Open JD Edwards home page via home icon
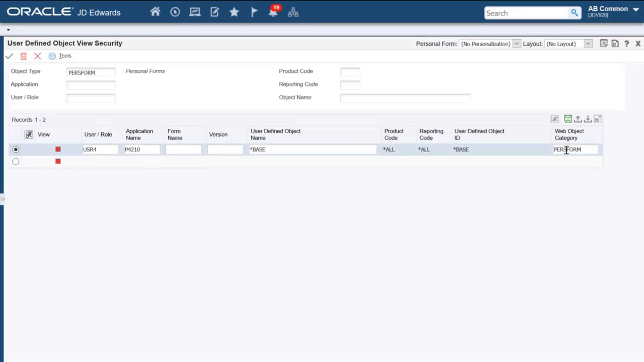The height and width of the screenshot is (362, 644). point(155,11)
